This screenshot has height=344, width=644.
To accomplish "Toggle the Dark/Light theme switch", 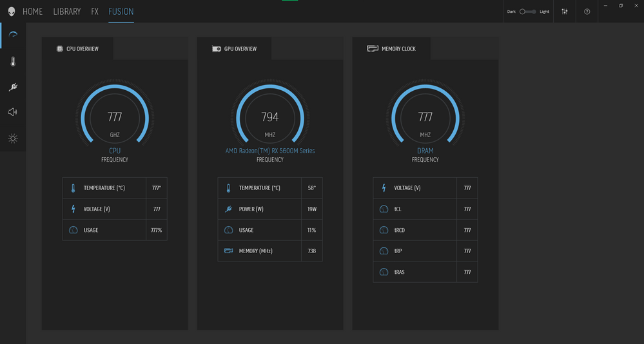I will 528,12.
